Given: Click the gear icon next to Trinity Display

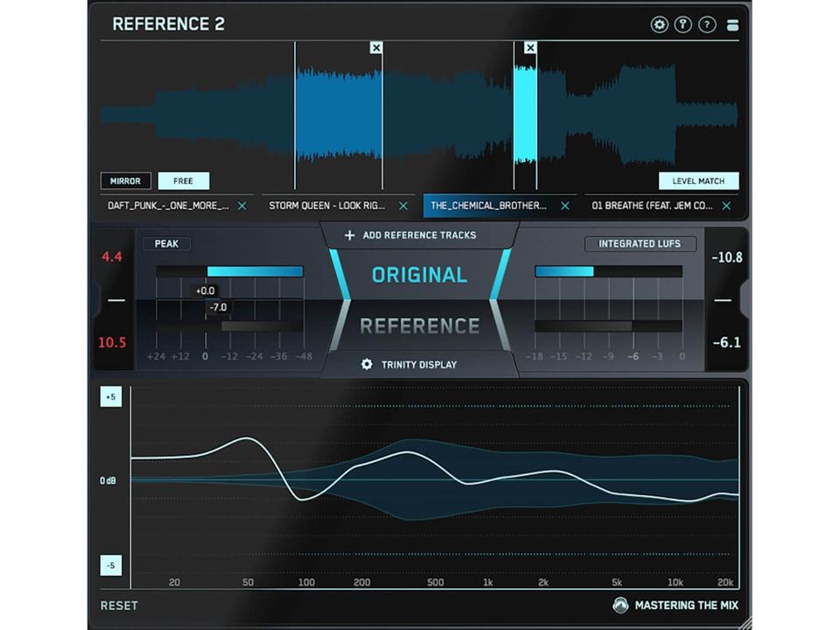Looking at the screenshot, I should click(x=368, y=365).
